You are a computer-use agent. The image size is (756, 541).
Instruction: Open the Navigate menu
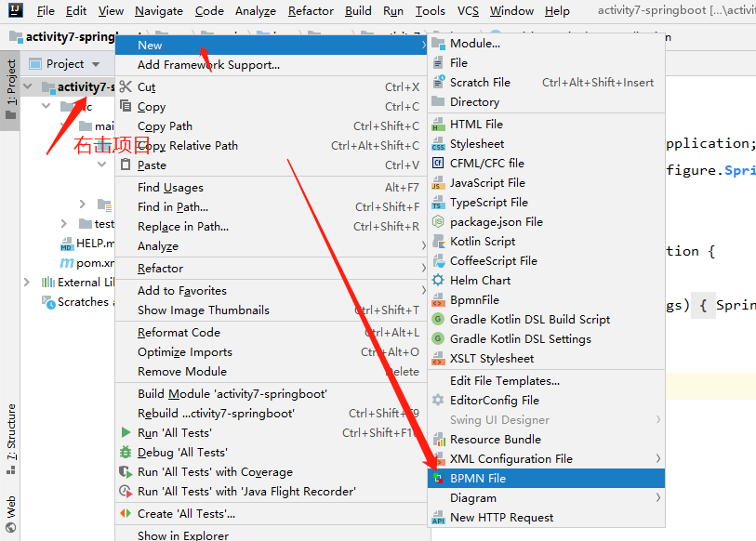(x=159, y=10)
